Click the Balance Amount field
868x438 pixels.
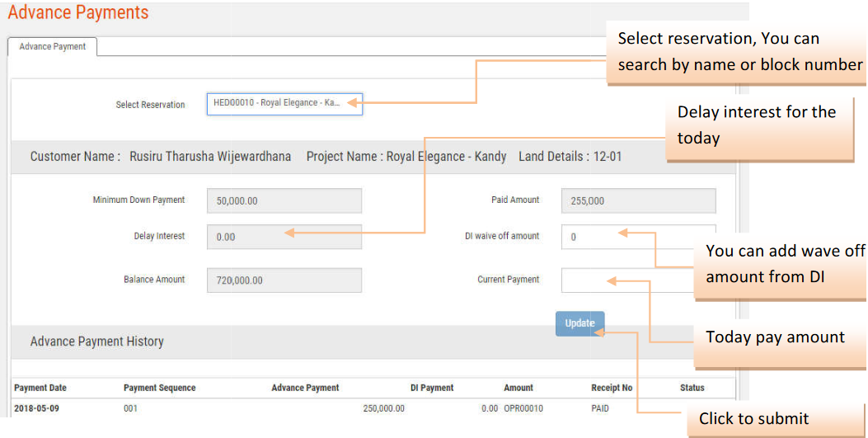[284, 280]
